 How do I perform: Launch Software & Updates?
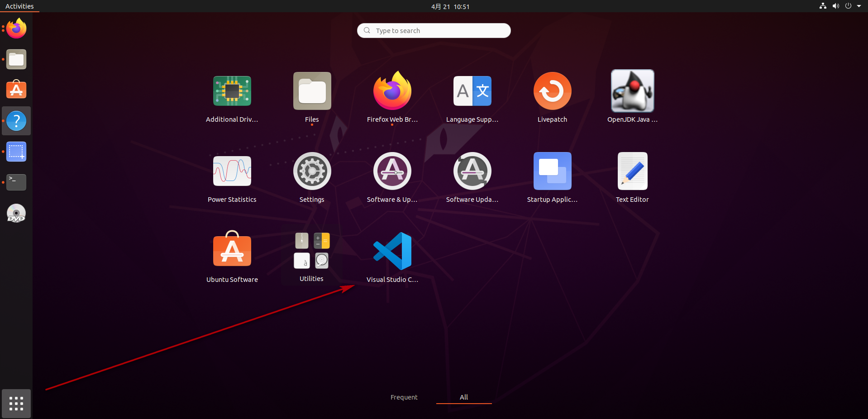392,171
